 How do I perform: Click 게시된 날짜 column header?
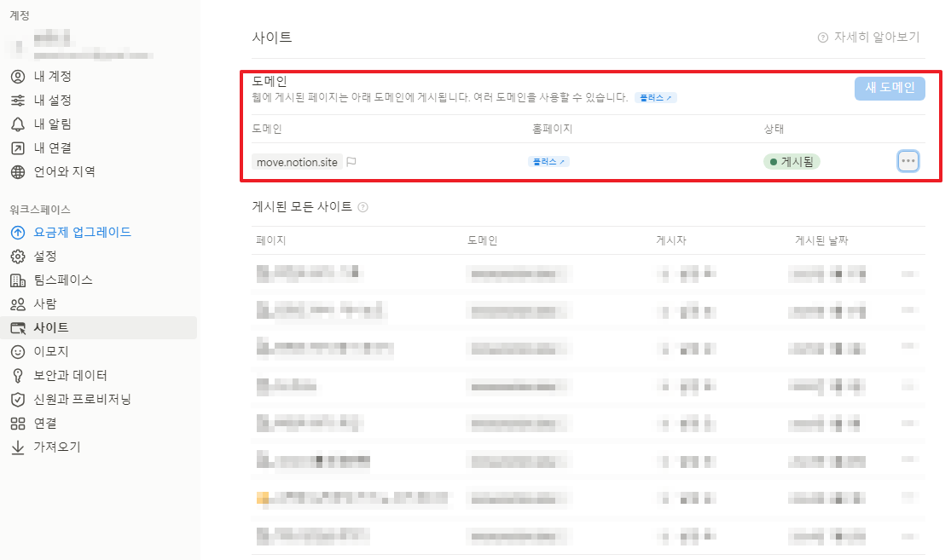coord(822,240)
